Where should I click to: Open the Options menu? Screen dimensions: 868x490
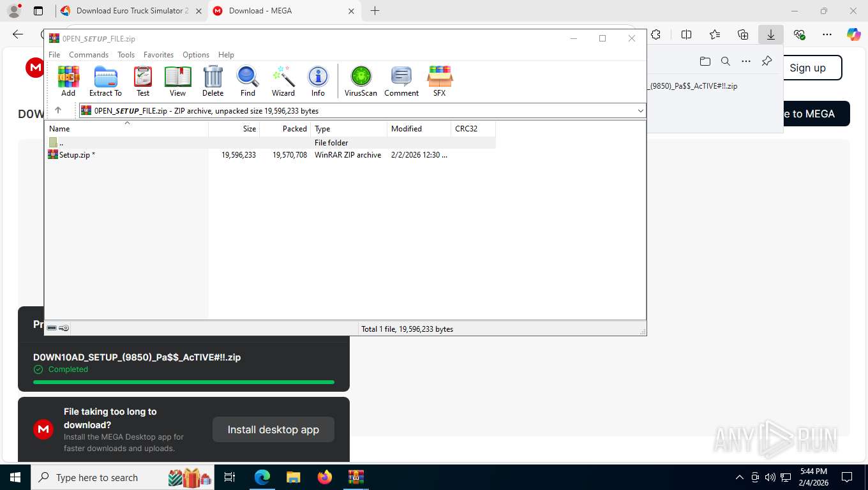196,55
